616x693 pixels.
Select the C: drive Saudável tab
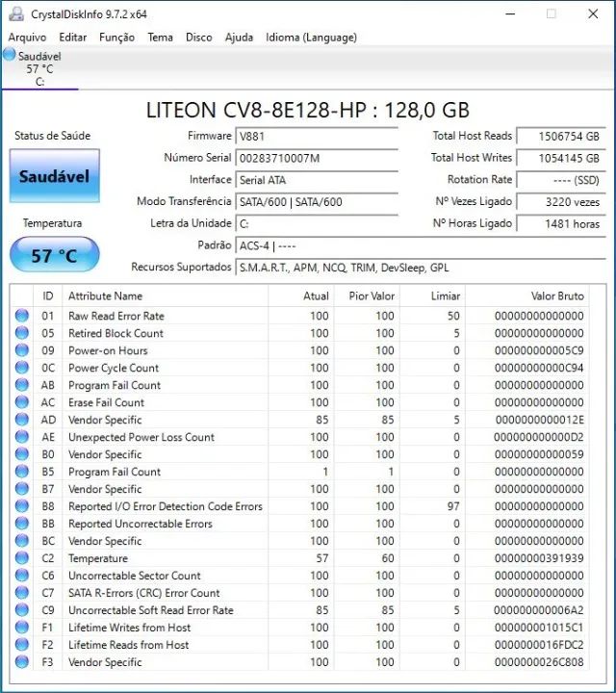tap(39, 68)
